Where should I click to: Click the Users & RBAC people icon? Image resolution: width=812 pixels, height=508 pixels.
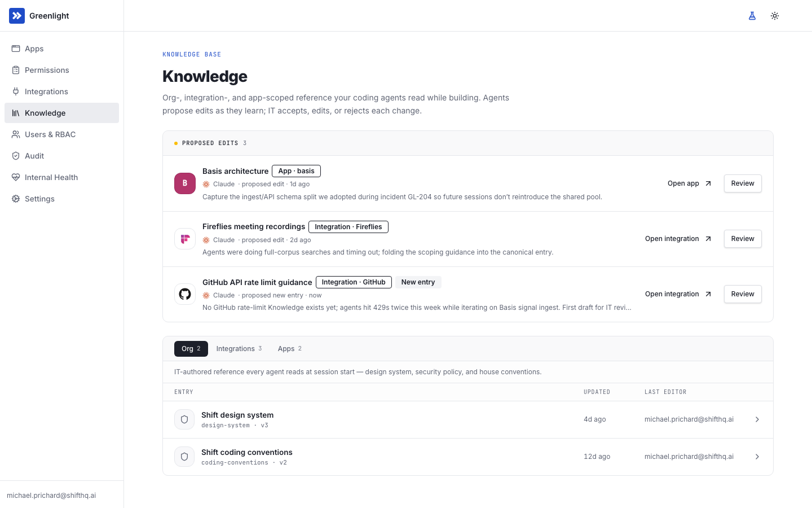pyautogui.click(x=16, y=134)
